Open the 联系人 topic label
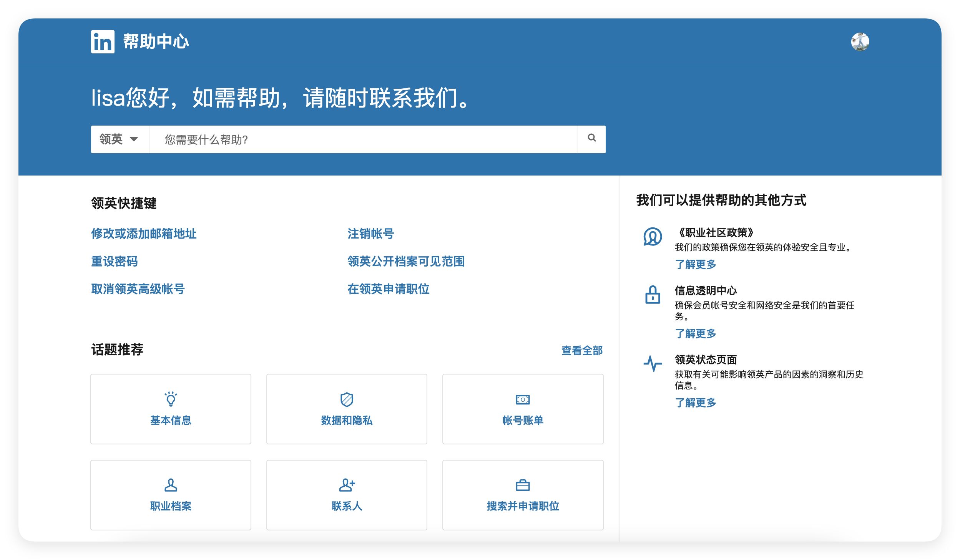The height and width of the screenshot is (560, 960). point(347,506)
